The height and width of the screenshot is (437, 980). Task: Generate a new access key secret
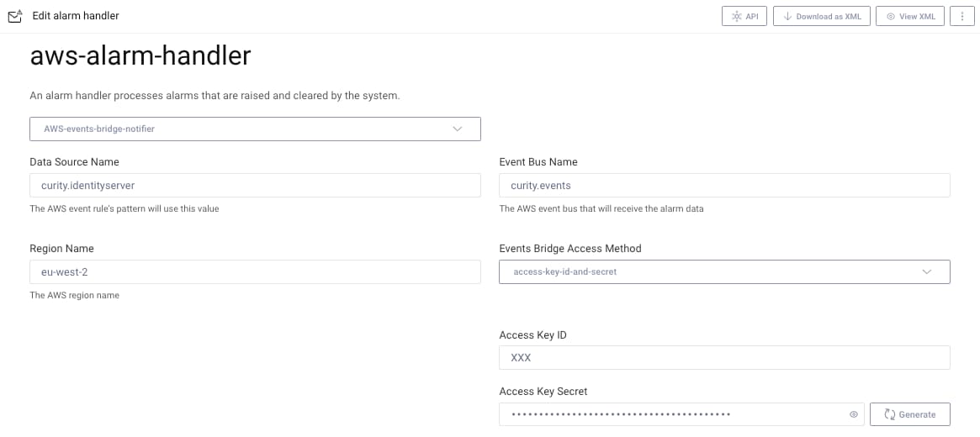pos(909,414)
